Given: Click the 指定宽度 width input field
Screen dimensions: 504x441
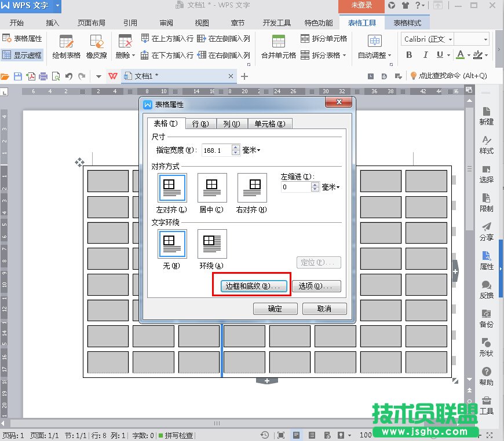Looking at the screenshot, I should [216, 150].
